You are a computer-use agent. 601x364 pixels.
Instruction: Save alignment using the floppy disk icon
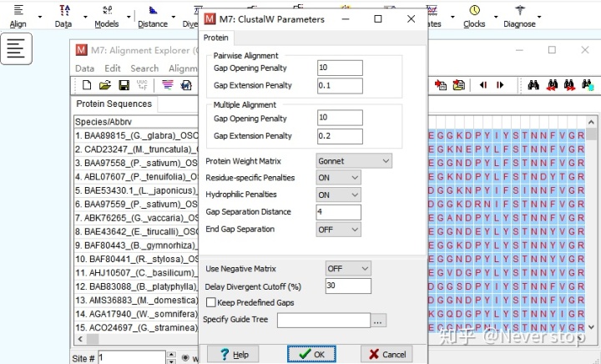pos(124,85)
